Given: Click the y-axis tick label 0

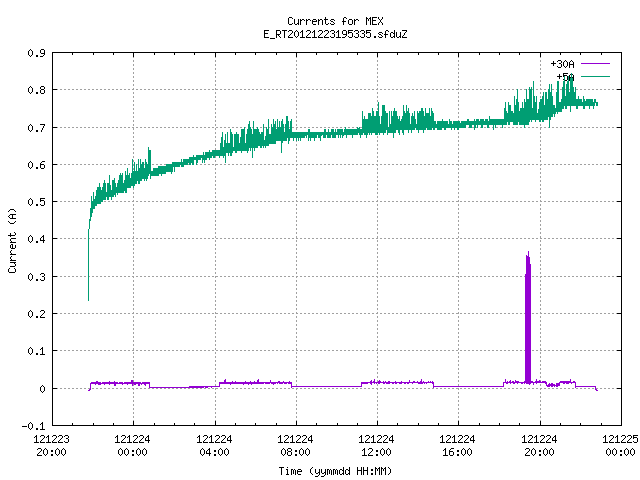Looking at the screenshot, I should (x=42, y=389).
